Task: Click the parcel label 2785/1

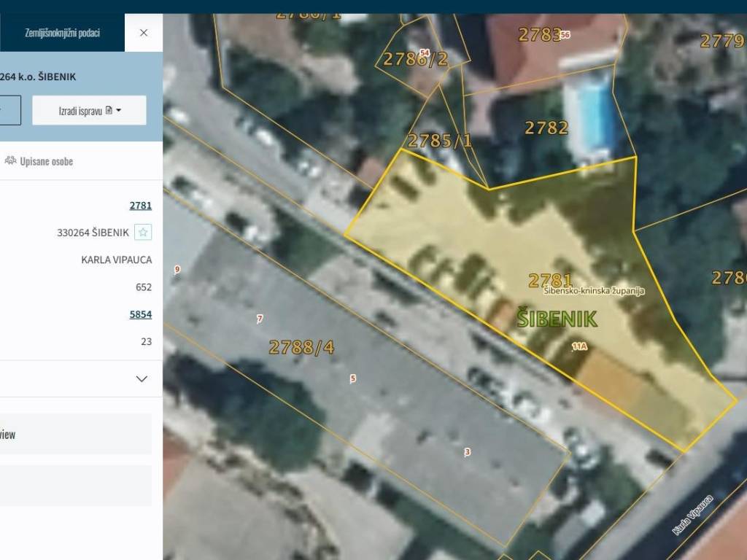Action: point(439,140)
